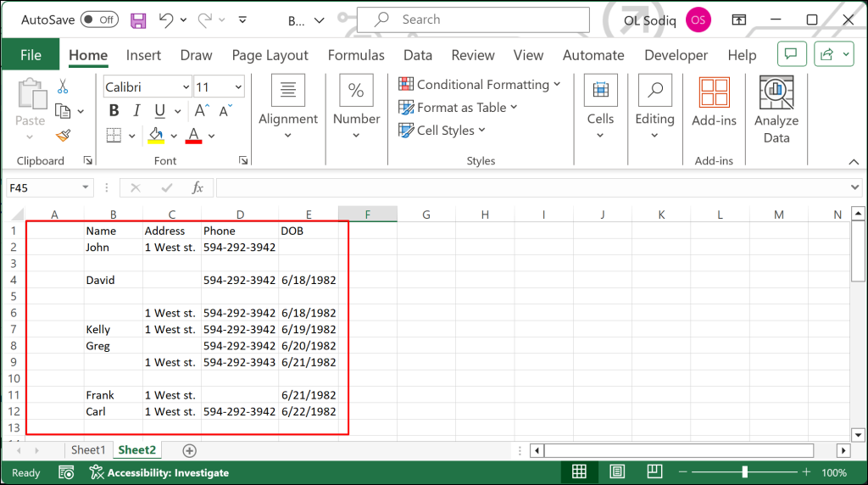Switch to the Page Layout tab
The height and width of the screenshot is (485, 868).
click(270, 55)
